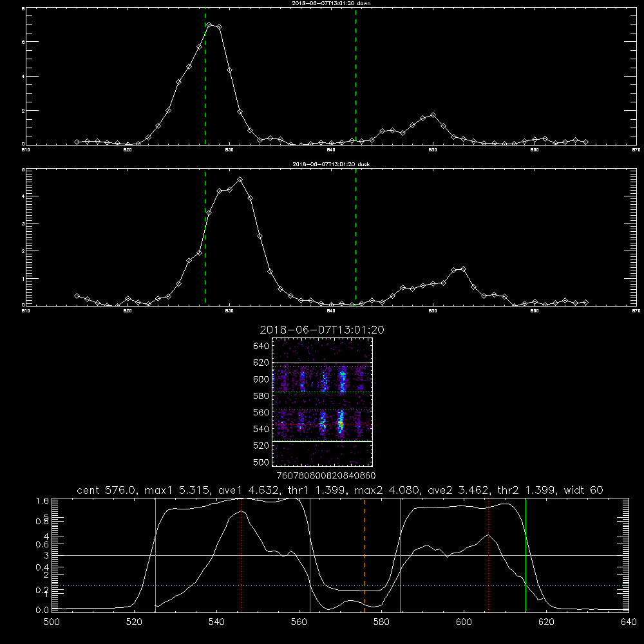Screen dimensions: 644x644
Task: Click the red dotted line near 606 in bottom plot
Action: (488, 555)
